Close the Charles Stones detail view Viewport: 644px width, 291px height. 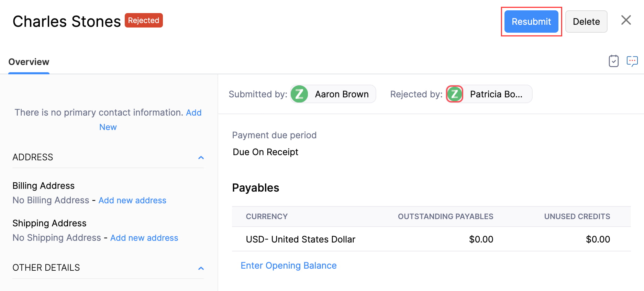pos(626,20)
